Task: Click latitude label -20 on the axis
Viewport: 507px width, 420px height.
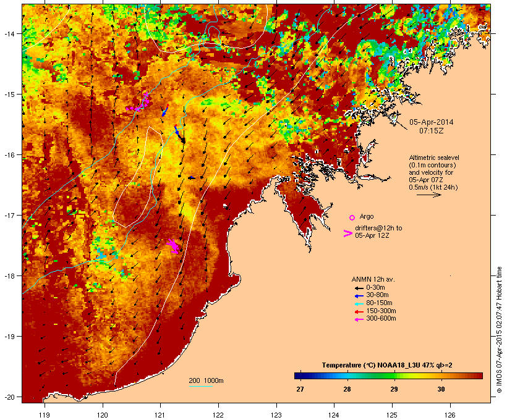Action: coord(9,397)
